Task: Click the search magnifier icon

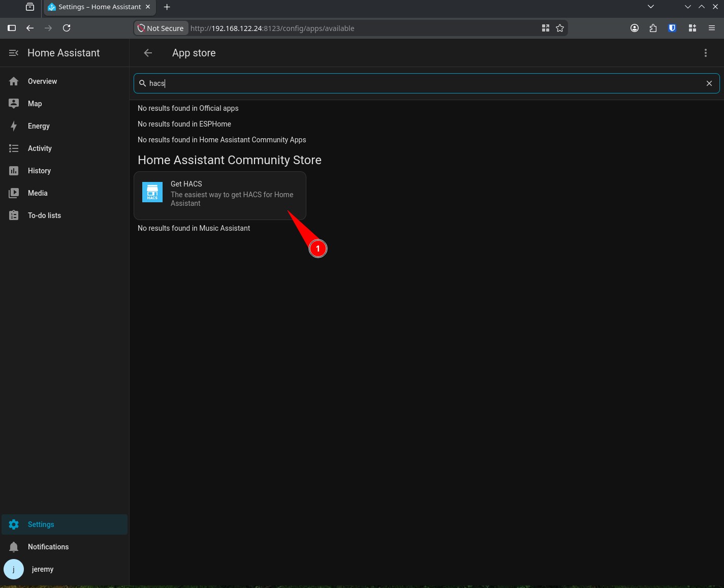Action: pyautogui.click(x=143, y=83)
